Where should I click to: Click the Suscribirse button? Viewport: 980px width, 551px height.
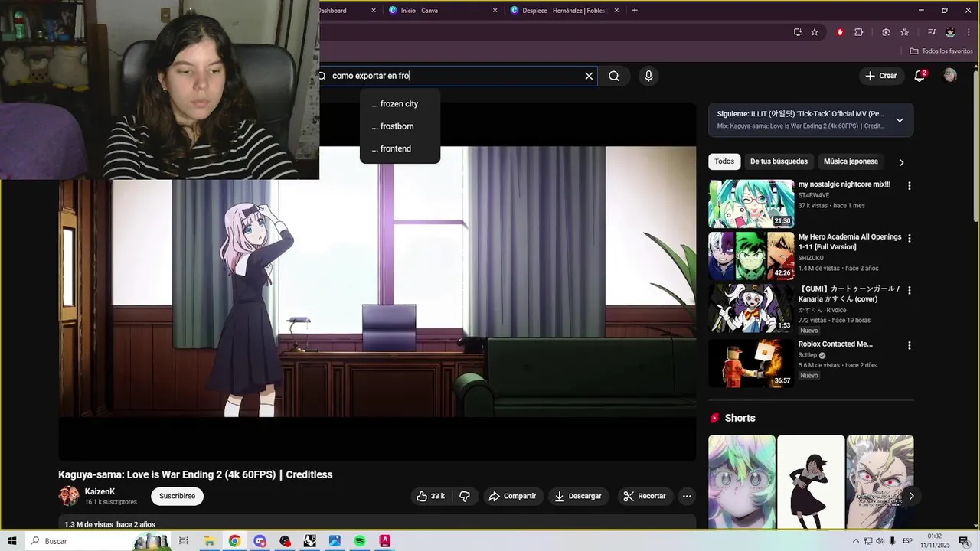(177, 496)
